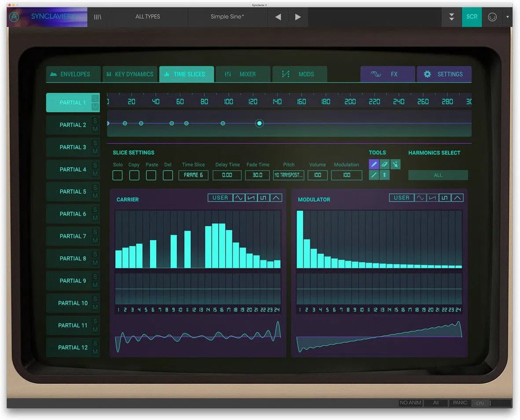520x420 pixels.
Task: Enable the Solo checkbox in Slice Settings
Action: (x=117, y=175)
